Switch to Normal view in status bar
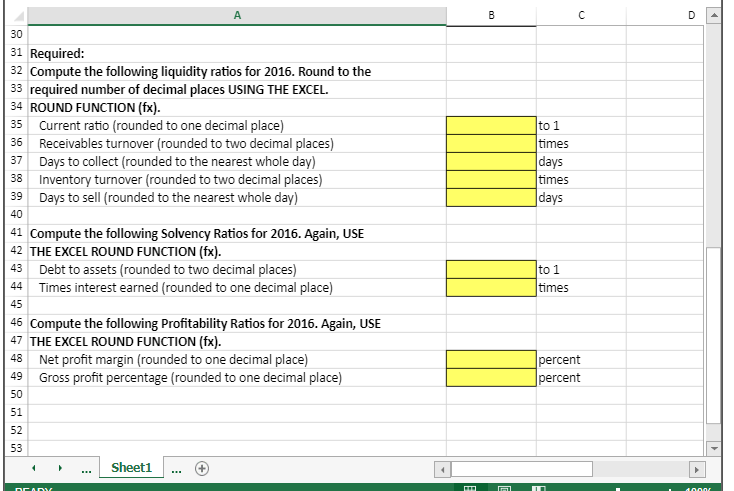 pyautogui.click(x=470, y=488)
